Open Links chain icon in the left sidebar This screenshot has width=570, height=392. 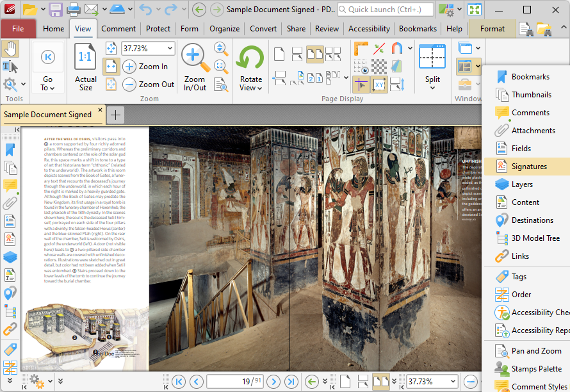10,329
